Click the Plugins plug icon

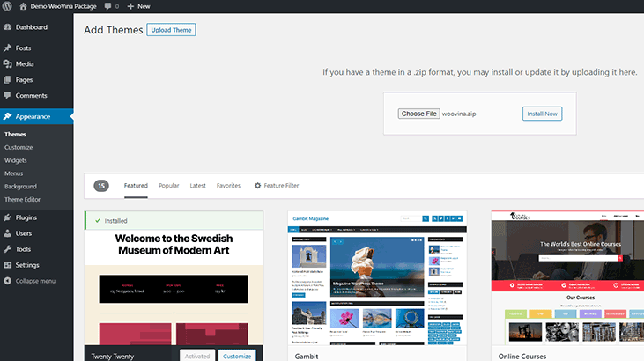(x=7, y=217)
